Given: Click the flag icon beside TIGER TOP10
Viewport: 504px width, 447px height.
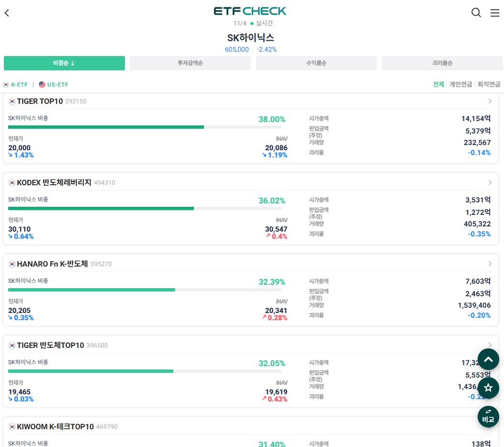Looking at the screenshot, I should 12,101.
